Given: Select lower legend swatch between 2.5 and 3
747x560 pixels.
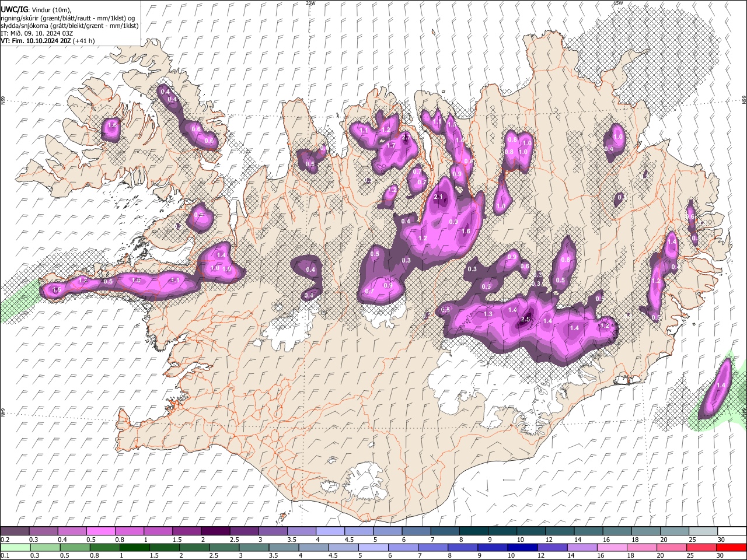Looking at the screenshot, I should click(224, 547).
